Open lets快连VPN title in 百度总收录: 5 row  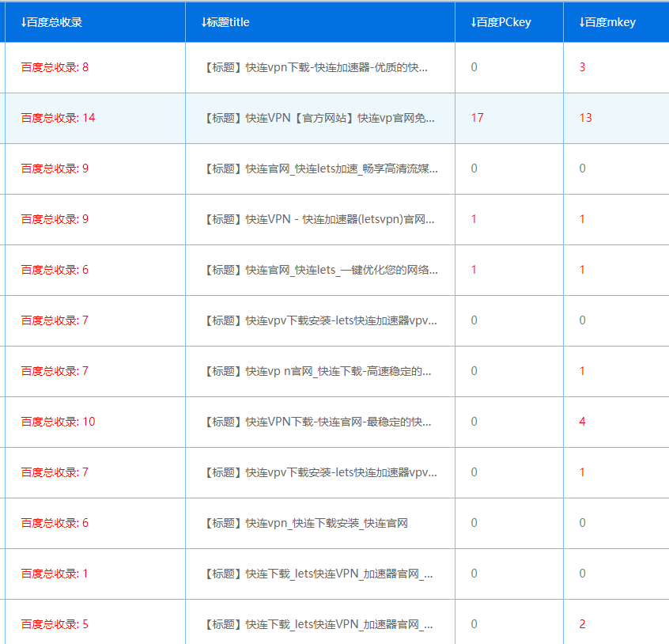point(319,624)
